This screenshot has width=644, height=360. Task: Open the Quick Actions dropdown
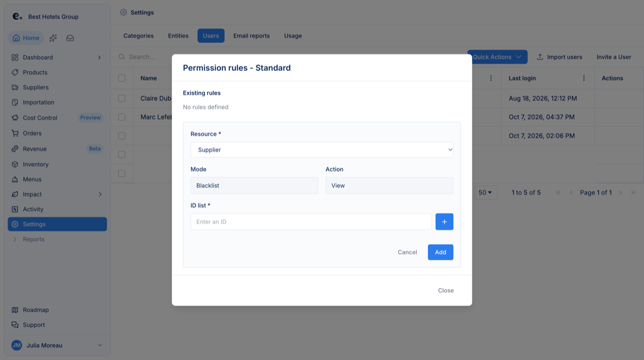(x=497, y=57)
